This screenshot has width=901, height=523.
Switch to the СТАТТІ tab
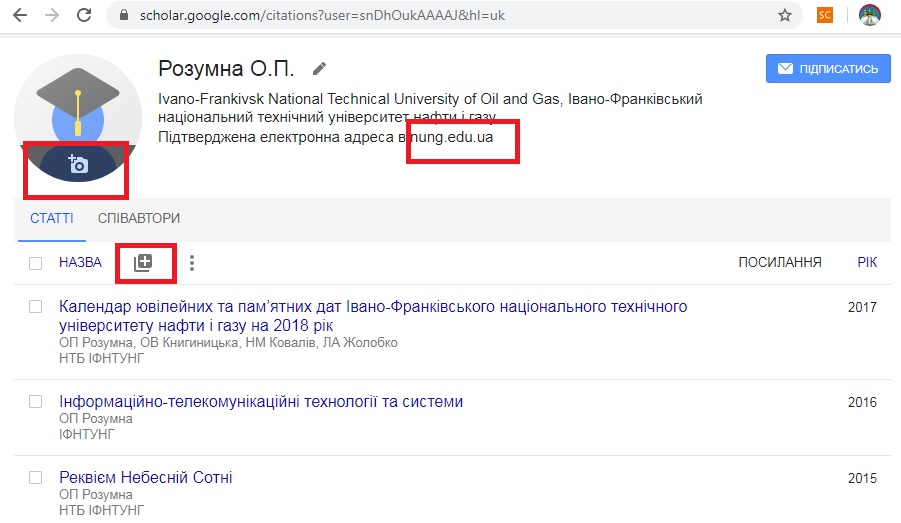tap(52, 218)
